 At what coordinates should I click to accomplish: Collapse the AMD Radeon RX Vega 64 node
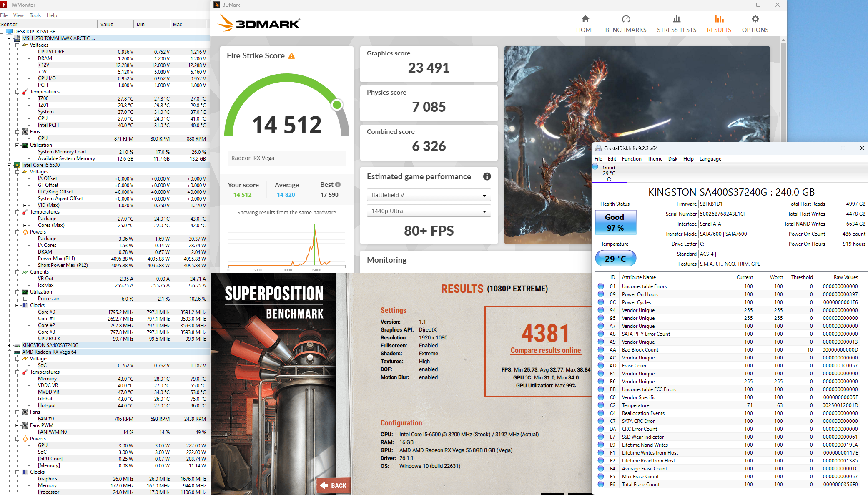pyautogui.click(x=9, y=352)
